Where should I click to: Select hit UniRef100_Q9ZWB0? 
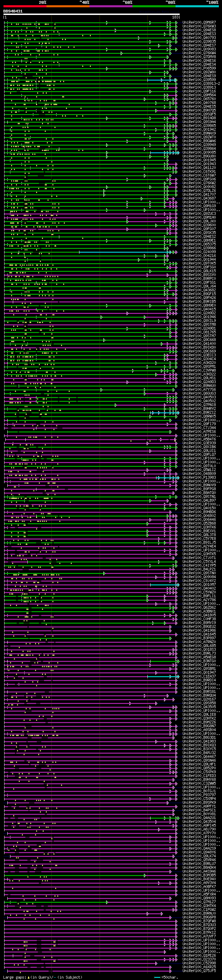click(x=199, y=72)
